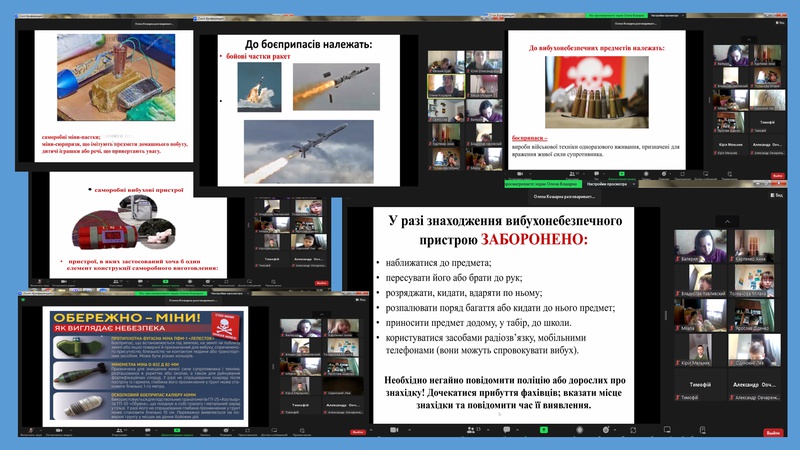Expand participants caret, ЗАБОРОНЕНО window
The height and width of the screenshot is (450, 800).
click(x=488, y=430)
